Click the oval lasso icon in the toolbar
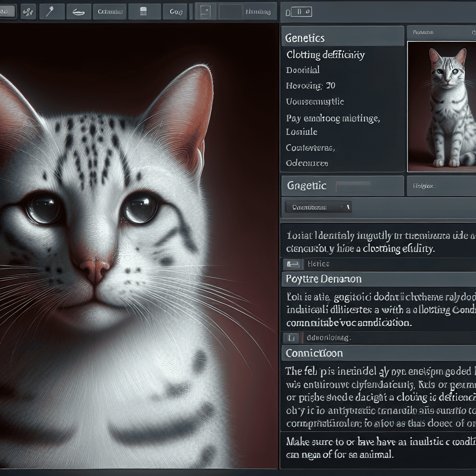Viewport: 476px width, 476px height. (x=78, y=12)
